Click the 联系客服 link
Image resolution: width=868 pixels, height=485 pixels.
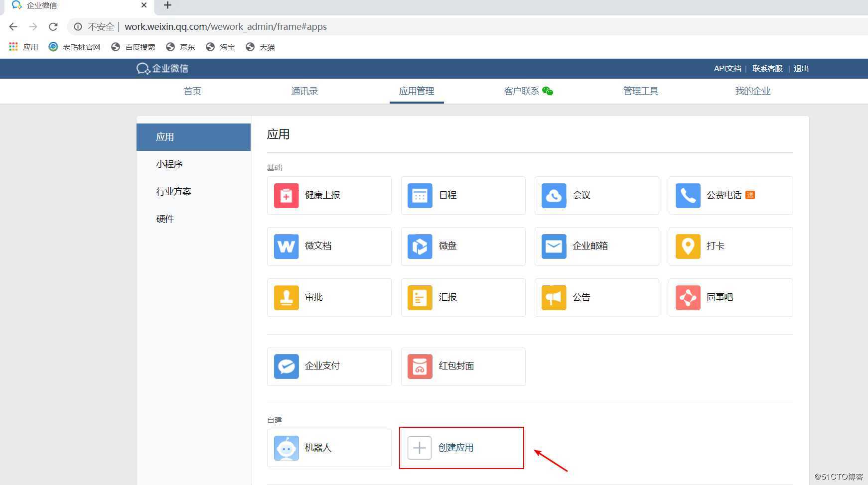click(x=767, y=69)
